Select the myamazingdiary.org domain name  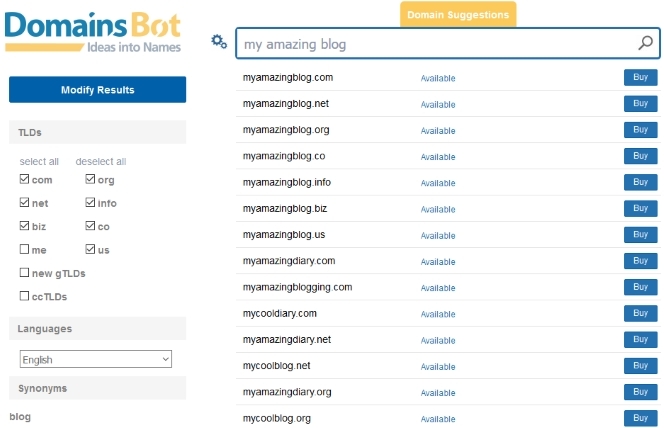[287, 393]
